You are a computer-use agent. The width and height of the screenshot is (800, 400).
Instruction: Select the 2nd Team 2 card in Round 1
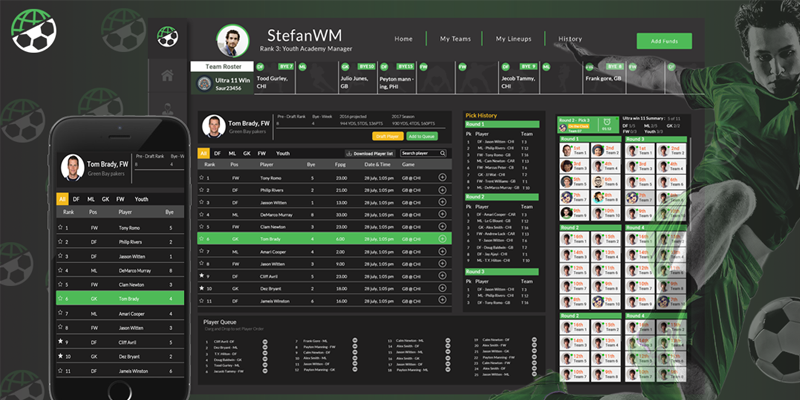coord(606,150)
